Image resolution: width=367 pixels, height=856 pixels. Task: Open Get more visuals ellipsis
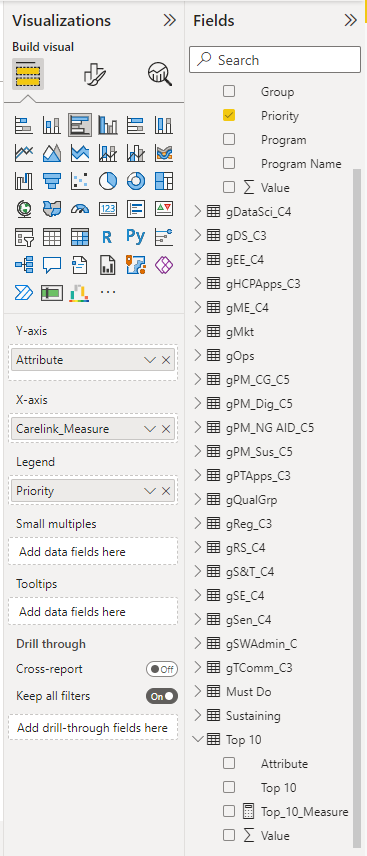coord(108,293)
